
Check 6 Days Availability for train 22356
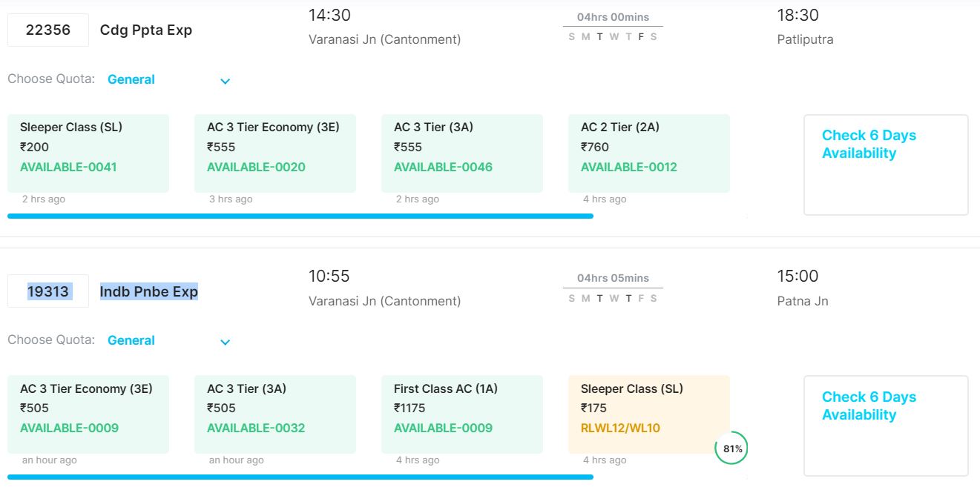(886, 165)
